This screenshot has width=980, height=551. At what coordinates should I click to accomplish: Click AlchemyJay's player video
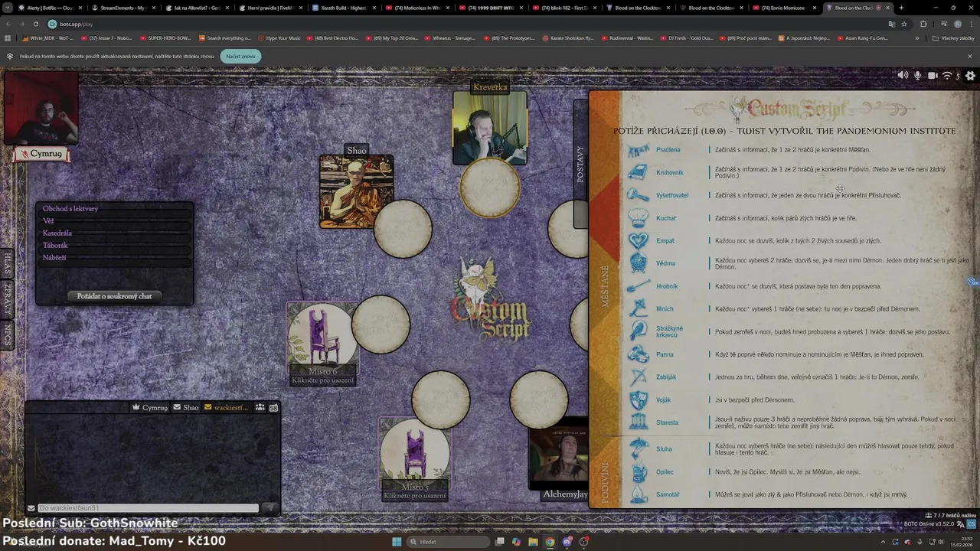click(560, 453)
